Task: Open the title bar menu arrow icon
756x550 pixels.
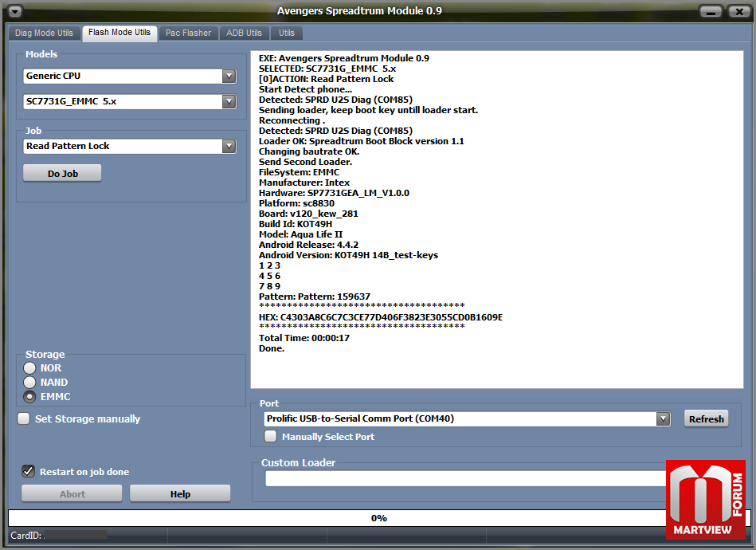Action: 15,11
